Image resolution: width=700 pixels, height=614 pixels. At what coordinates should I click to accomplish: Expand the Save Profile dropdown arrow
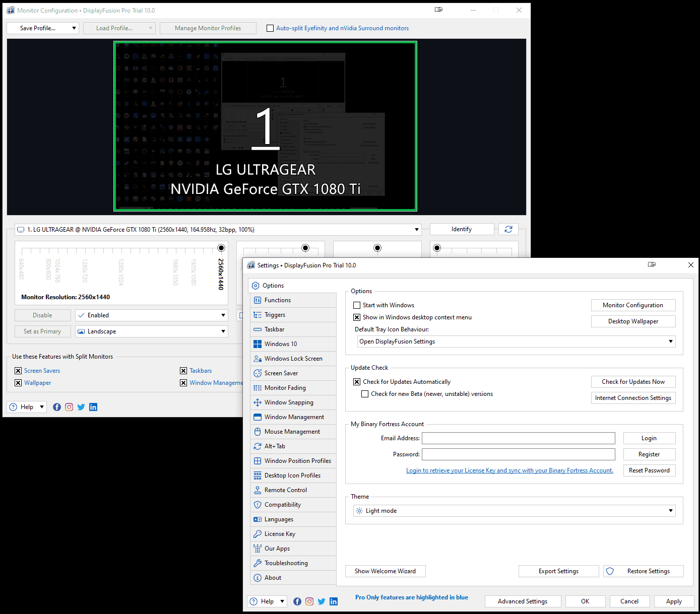click(74, 28)
